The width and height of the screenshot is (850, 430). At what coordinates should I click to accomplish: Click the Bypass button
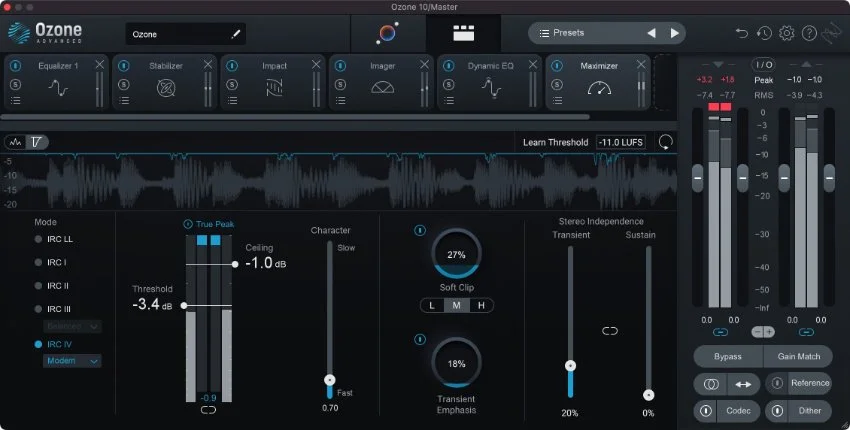(728, 356)
